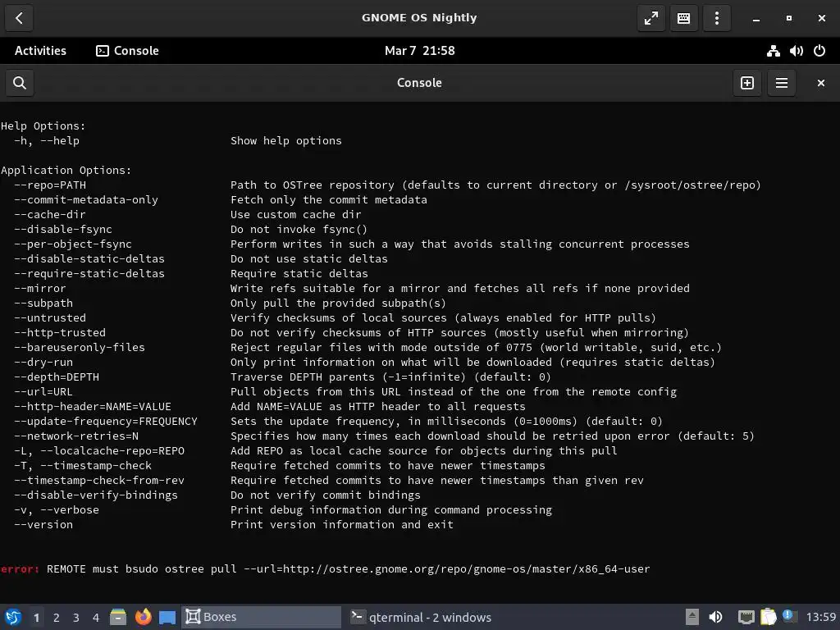Screen dimensions: 840x630
Task: Open clipboard tray icon
Action: tap(768, 617)
